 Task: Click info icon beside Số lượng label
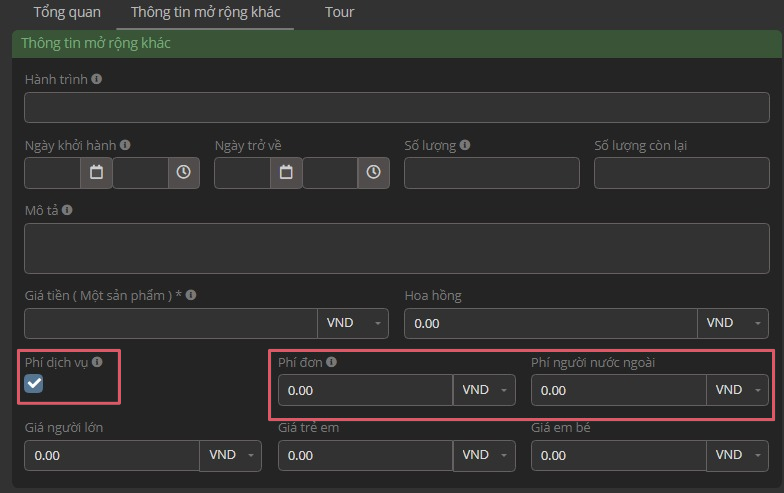(466, 145)
